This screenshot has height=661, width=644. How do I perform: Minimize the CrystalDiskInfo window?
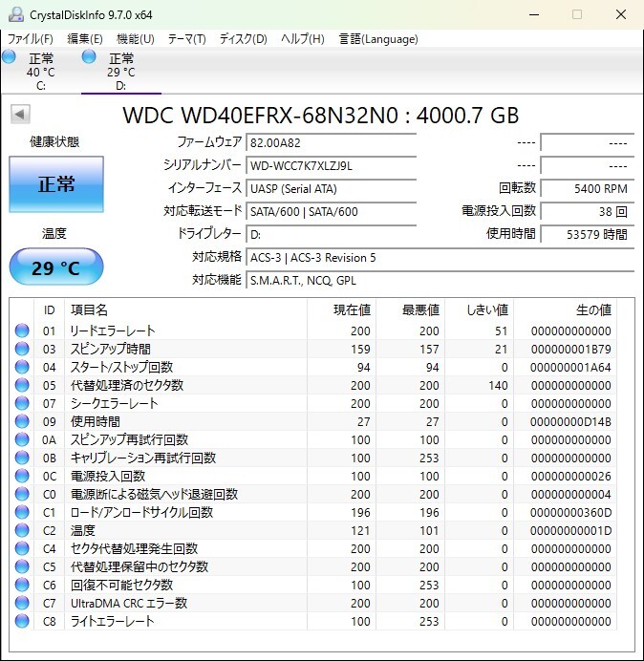pos(534,14)
